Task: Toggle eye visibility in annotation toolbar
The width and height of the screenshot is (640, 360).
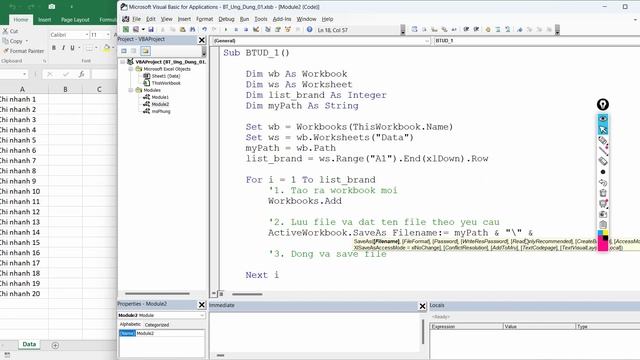Action: [x=603, y=118]
